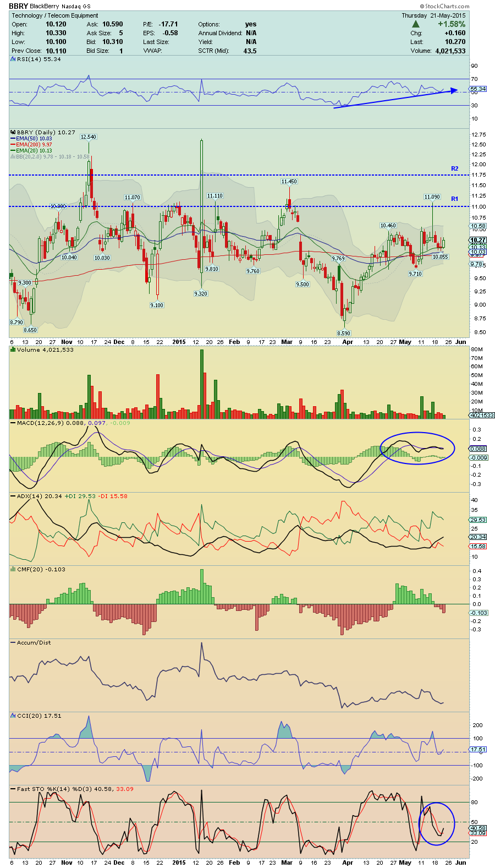
Task: Click the Low value 10.100
Action: [x=56, y=42]
